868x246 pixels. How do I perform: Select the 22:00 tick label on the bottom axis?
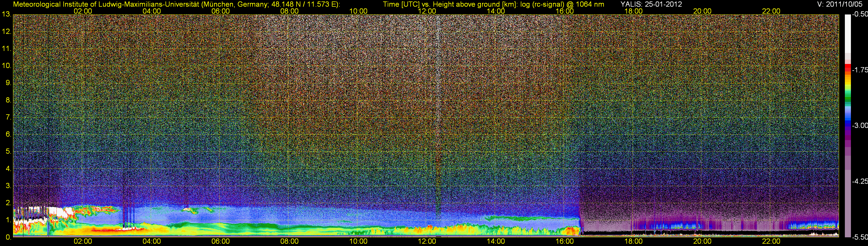(x=771, y=241)
